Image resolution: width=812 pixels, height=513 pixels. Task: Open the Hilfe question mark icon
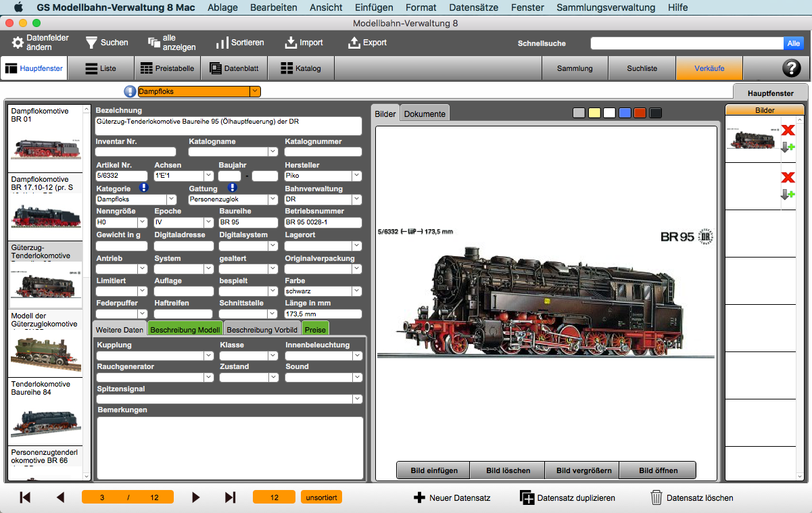click(x=791, y=68)
